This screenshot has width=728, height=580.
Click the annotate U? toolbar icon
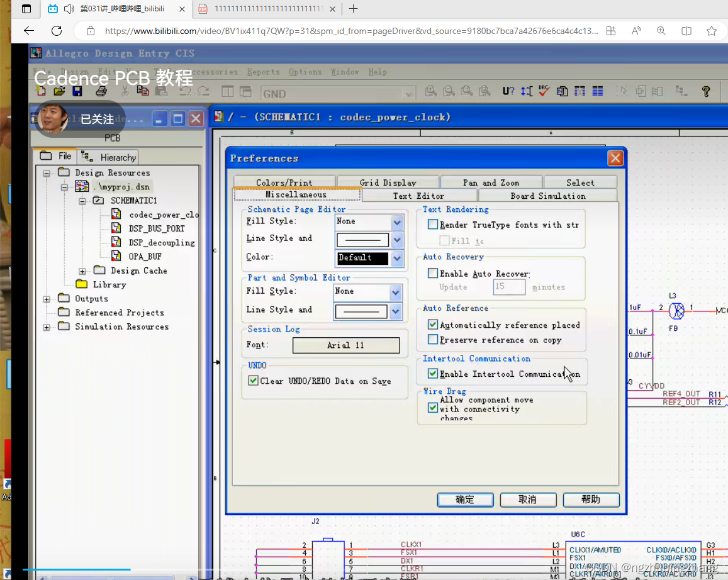coord(508,91)
